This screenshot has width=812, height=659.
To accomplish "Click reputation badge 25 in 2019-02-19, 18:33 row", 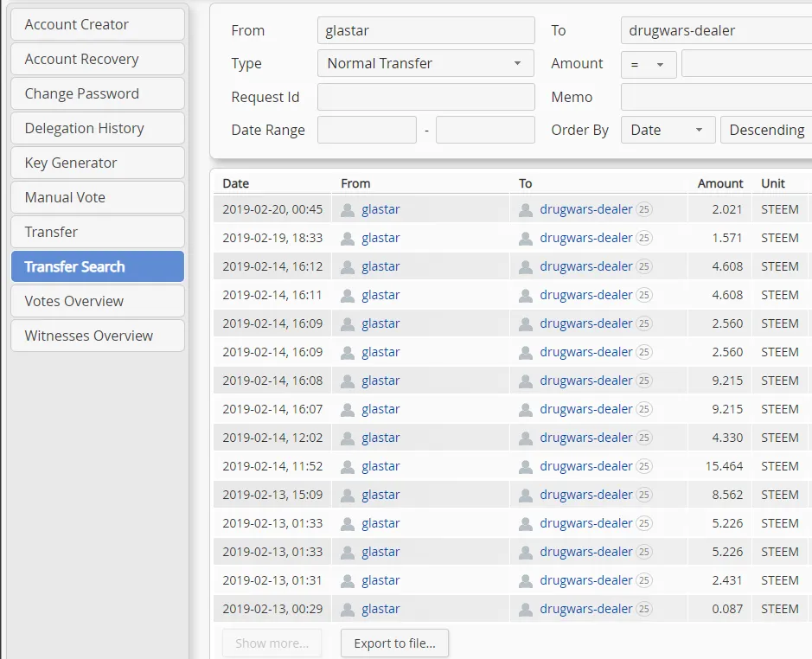I will pos(643,238).
